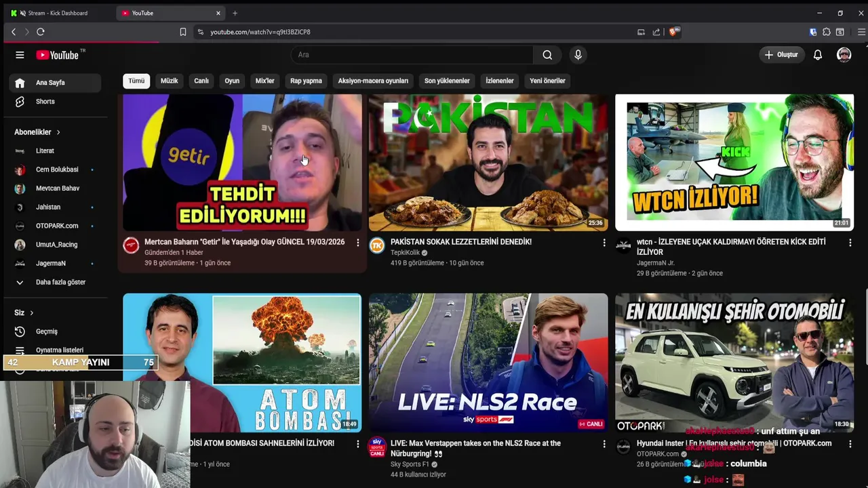Select the Aksiyon-macera oyunları chip
This screenshot has height=488, width=868.
point(373,81)
